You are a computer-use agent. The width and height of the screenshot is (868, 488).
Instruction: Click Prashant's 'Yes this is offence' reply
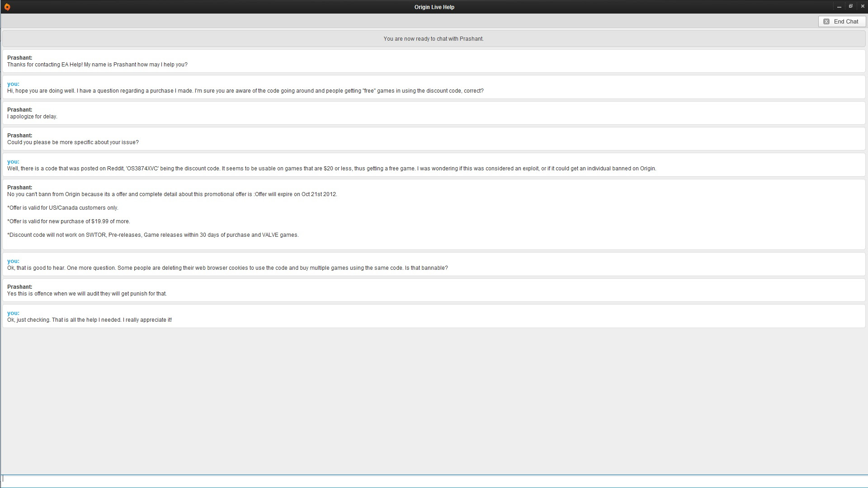87,294
